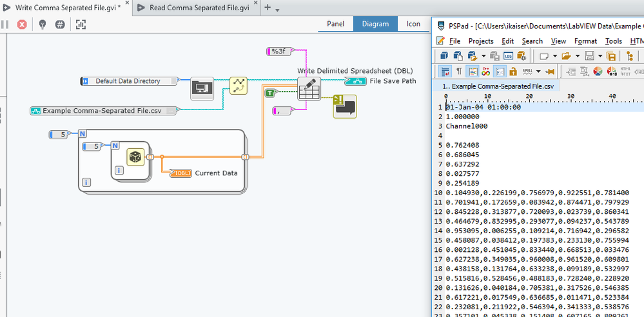Viewport: 644px width, 317px height.
Task: Toggle the Retain Wire Values icon
Action: pyautogui.click(x=60, y=24)
